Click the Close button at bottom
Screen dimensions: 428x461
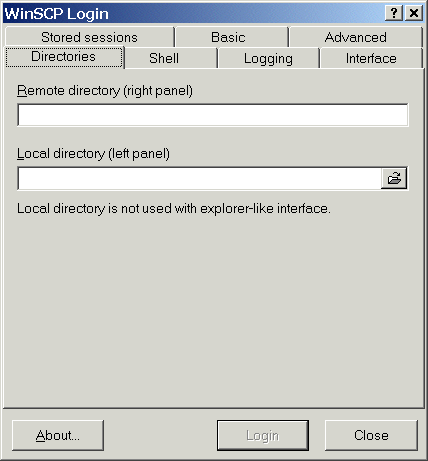371,435
